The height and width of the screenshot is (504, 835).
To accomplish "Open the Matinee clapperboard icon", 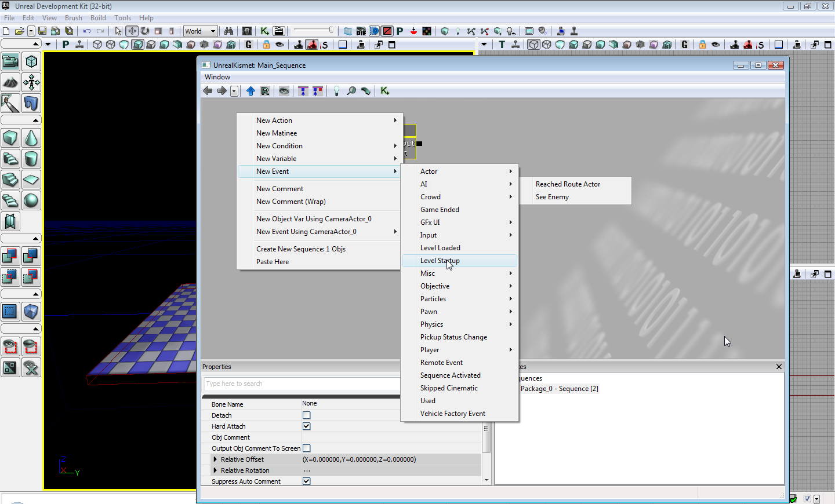I will click(279, 31).
